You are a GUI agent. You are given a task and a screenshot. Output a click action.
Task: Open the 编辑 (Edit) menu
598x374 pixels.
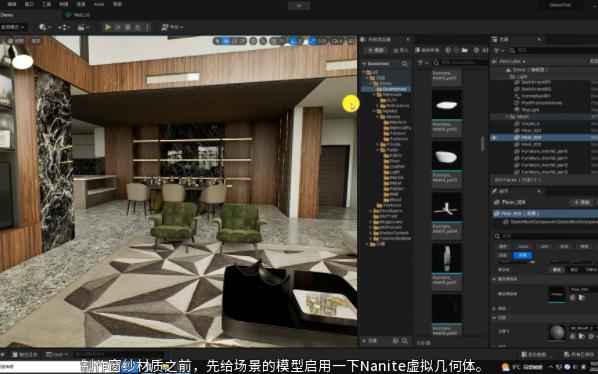point(11,4)
